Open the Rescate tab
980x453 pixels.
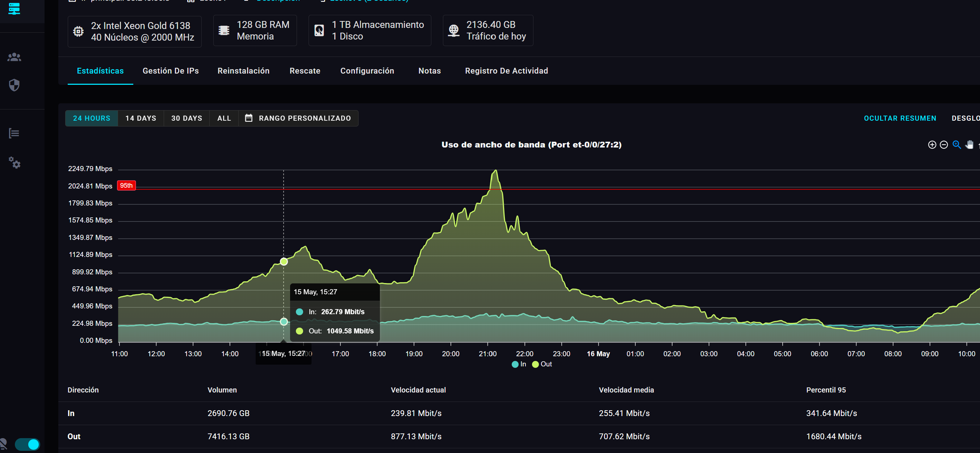305,71
